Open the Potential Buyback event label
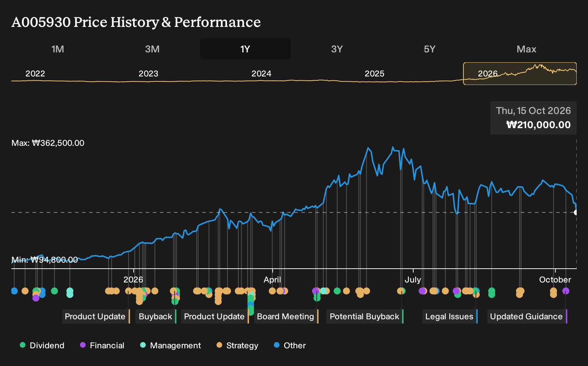This screenshot has height=366, width=588. point(365,316)
